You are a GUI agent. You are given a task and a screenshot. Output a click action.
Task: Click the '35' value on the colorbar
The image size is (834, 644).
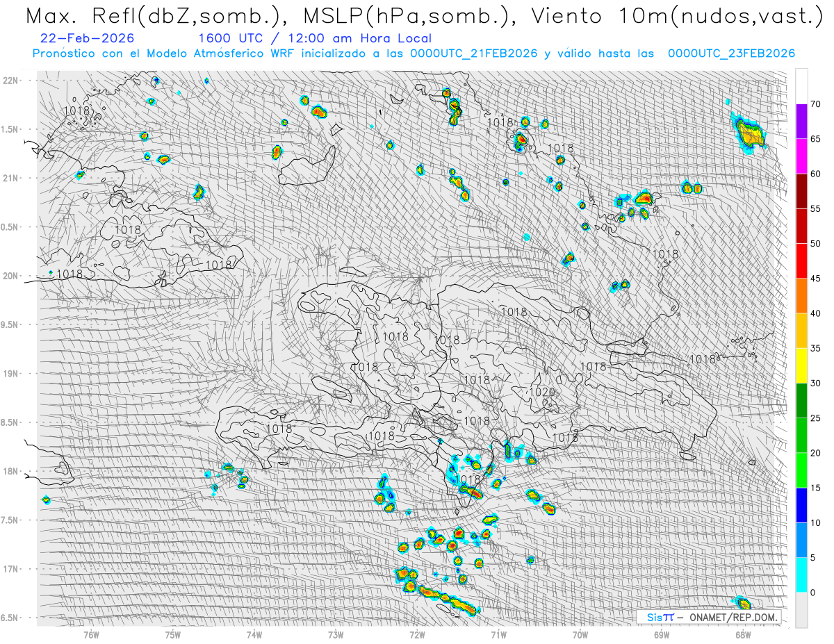point(815,348)
